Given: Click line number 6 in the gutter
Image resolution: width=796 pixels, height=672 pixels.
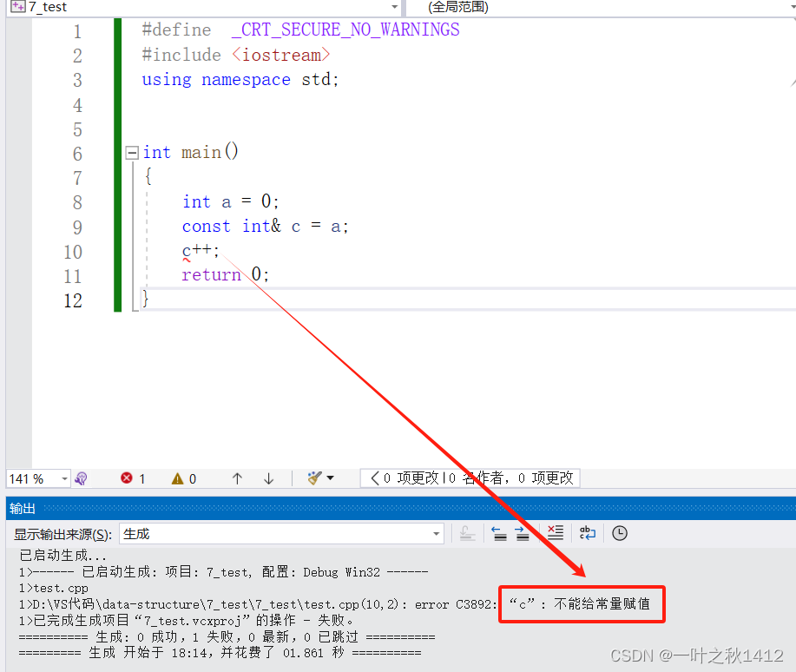Looking at the screenshot, I should click(77, 154).
